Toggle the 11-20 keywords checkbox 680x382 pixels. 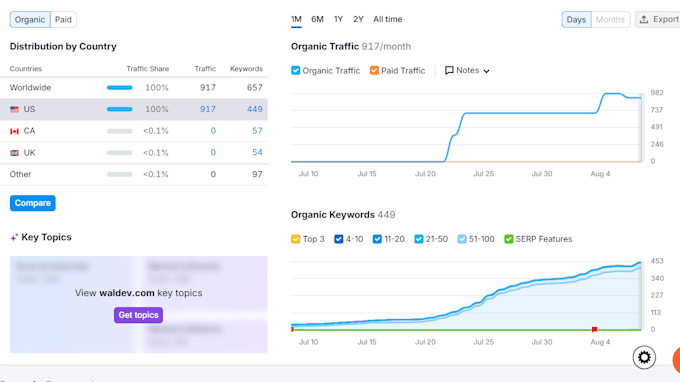click(x=377, y=239)
